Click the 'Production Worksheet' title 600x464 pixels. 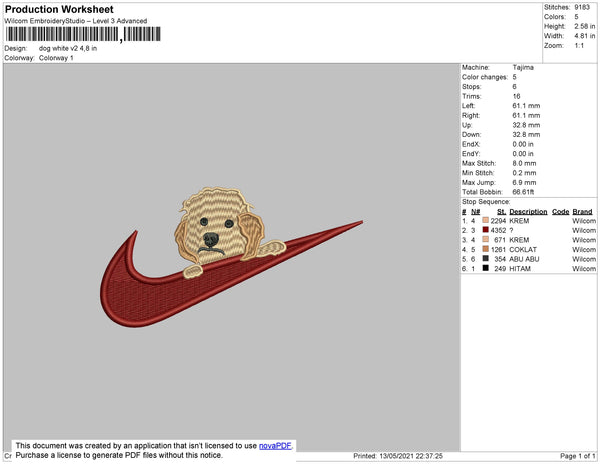(x=59, y=10)
